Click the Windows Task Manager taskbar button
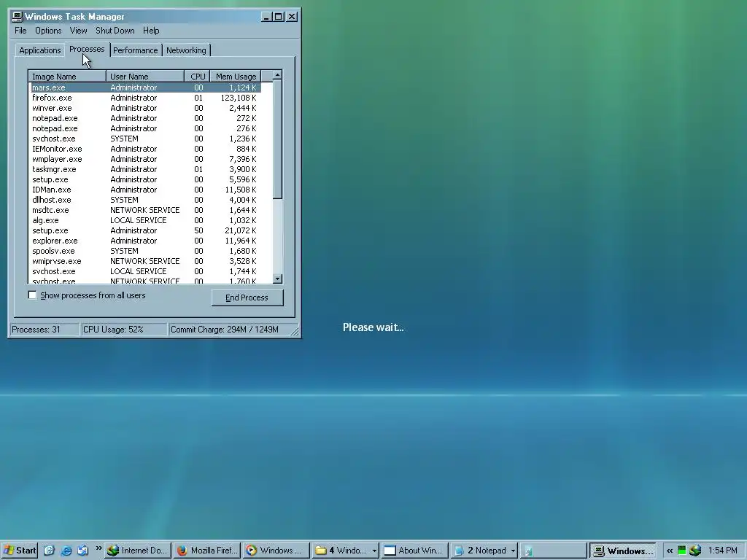747x560 pixels. (x=623, y=551)
